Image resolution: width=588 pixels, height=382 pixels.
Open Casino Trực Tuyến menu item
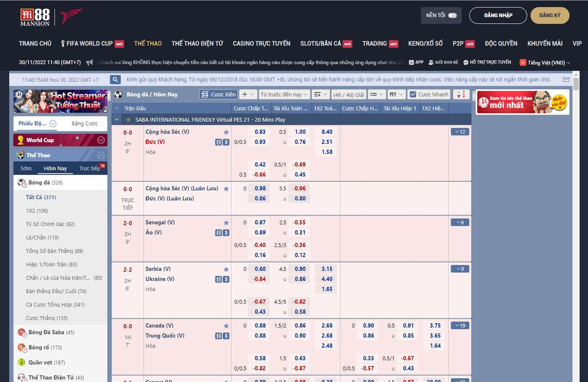pyautogui.click(x=261, y=44)
